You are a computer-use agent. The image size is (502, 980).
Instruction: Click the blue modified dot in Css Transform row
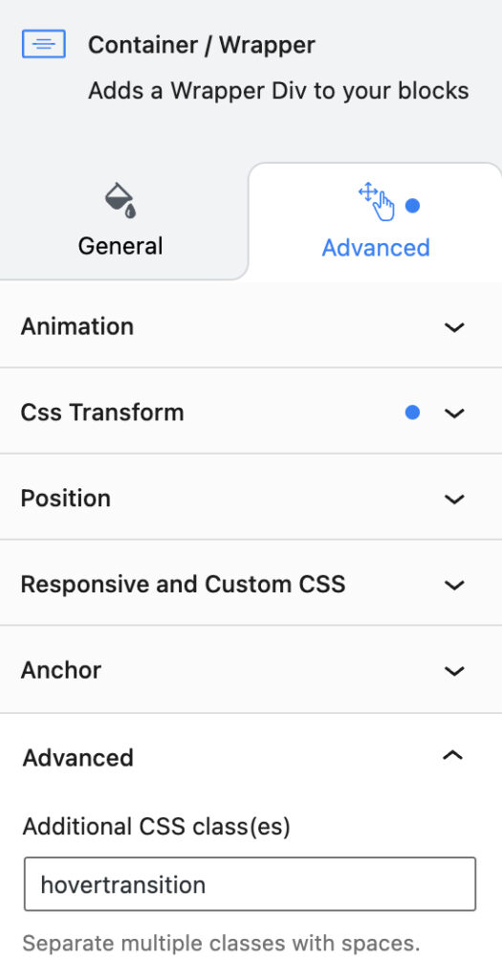[412, 412]
